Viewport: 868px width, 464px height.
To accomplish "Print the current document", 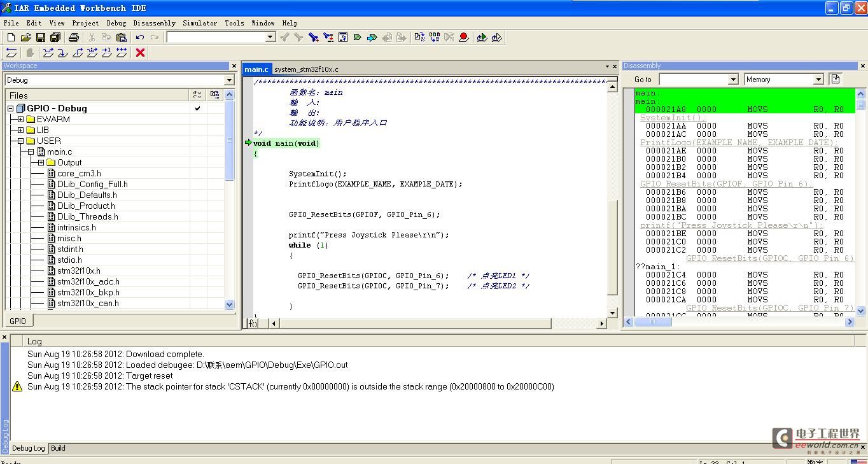I will 73,38.
